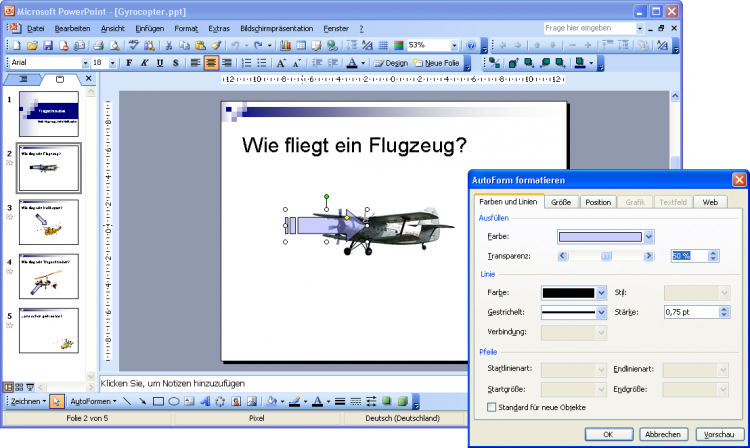Screen dimensions: 750x448
Task: Select the Rectangle drawing tool
Action: [159, 401]
